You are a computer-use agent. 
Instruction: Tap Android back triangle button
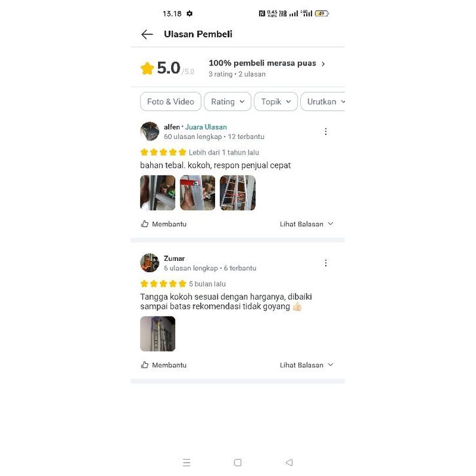click(x=289, y=462)
